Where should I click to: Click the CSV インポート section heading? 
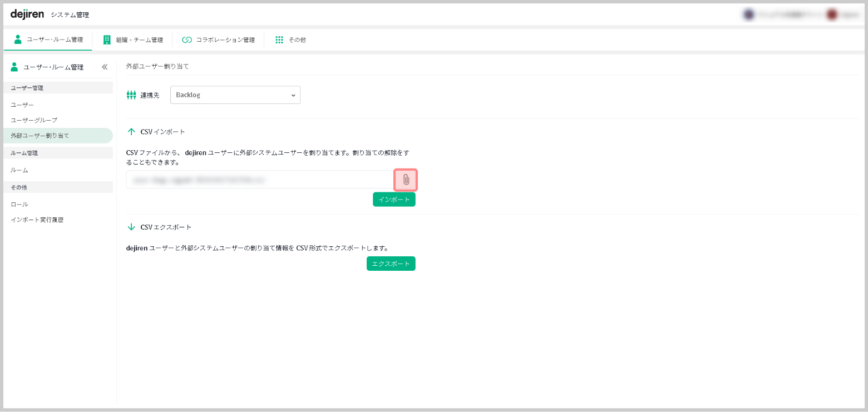coord(162,132)
